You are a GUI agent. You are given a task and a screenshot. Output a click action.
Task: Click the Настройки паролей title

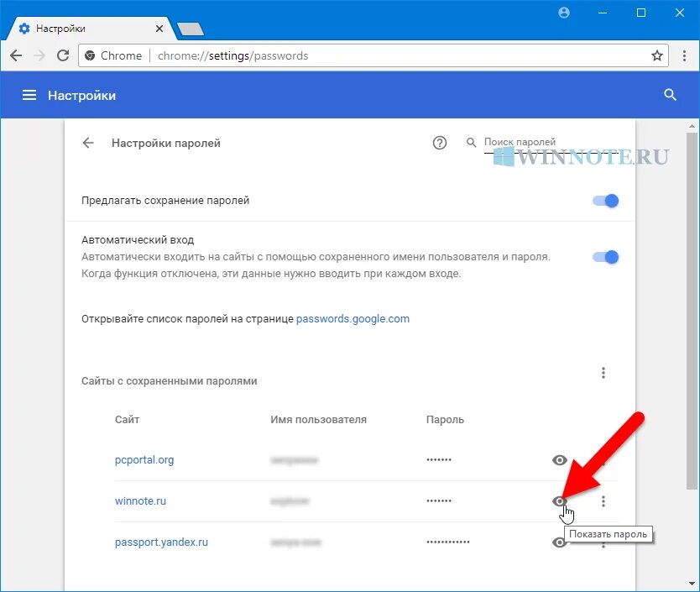[166, 143]
